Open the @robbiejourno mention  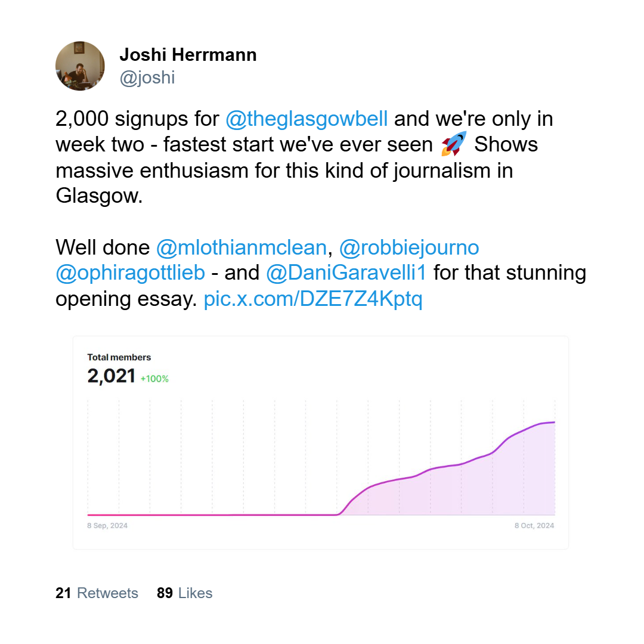point(409,247)
